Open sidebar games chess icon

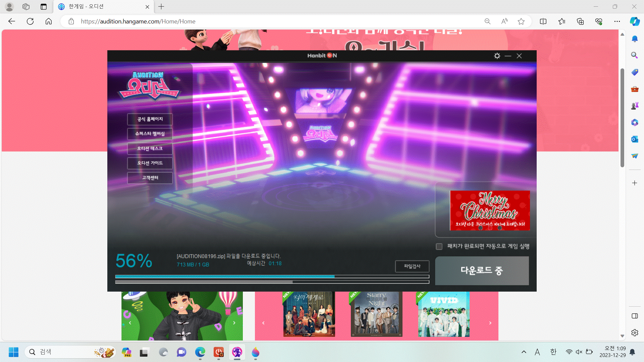click(635, 106)
